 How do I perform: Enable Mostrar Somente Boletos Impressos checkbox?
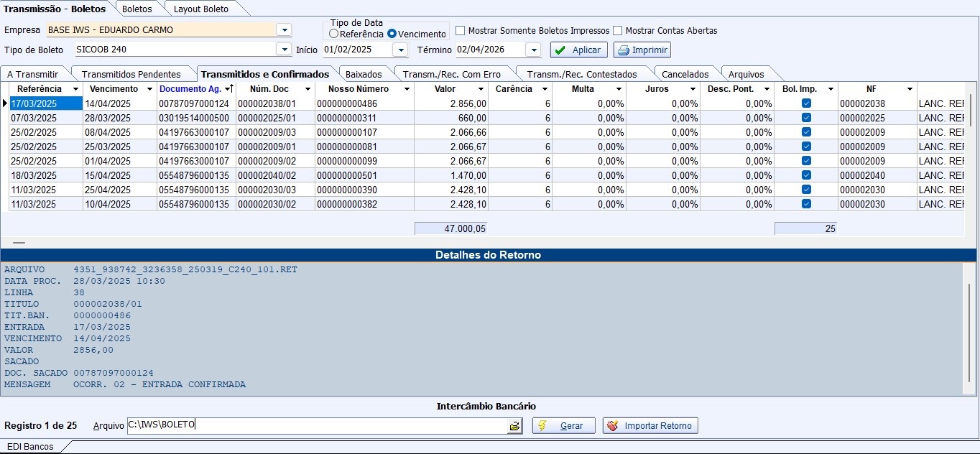(x=461, y=31)
